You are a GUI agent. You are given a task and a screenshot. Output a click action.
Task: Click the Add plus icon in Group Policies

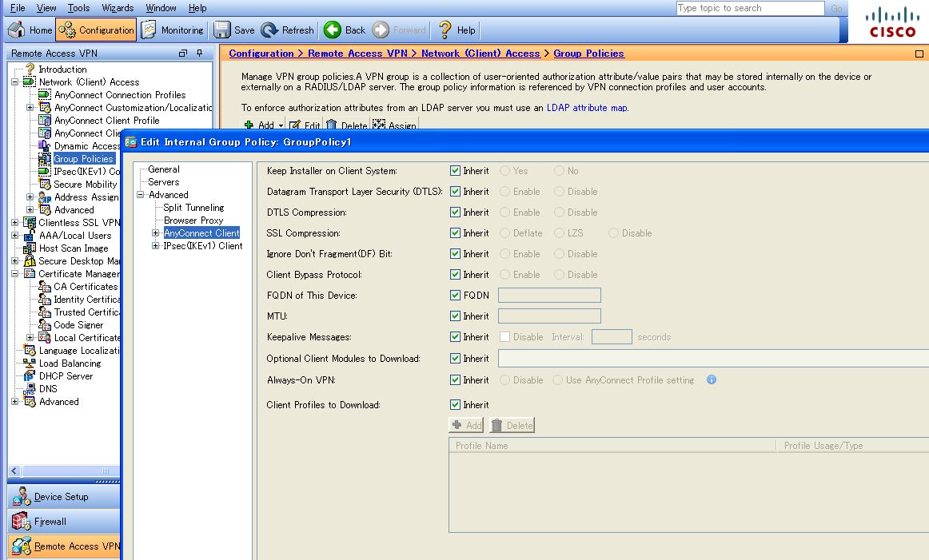[x=249, y=125]
